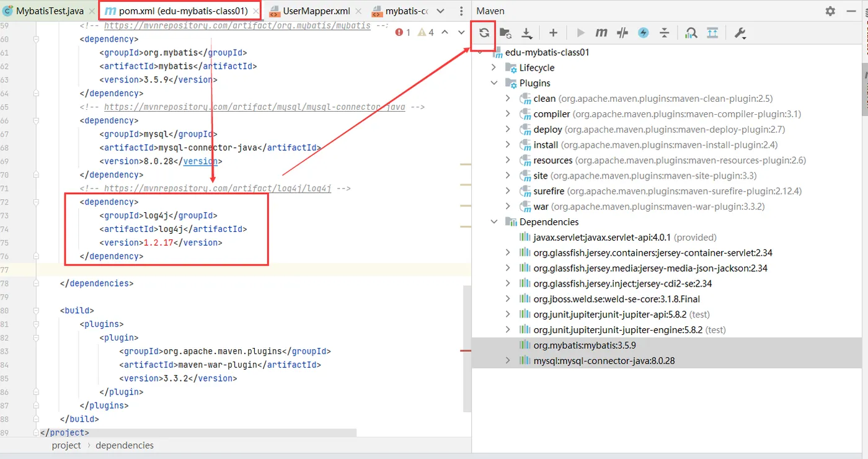This screenshot has width=868, height=459.
Task: Select the resources plugin row
Action: pyautogui.click(x=667, y=160)
